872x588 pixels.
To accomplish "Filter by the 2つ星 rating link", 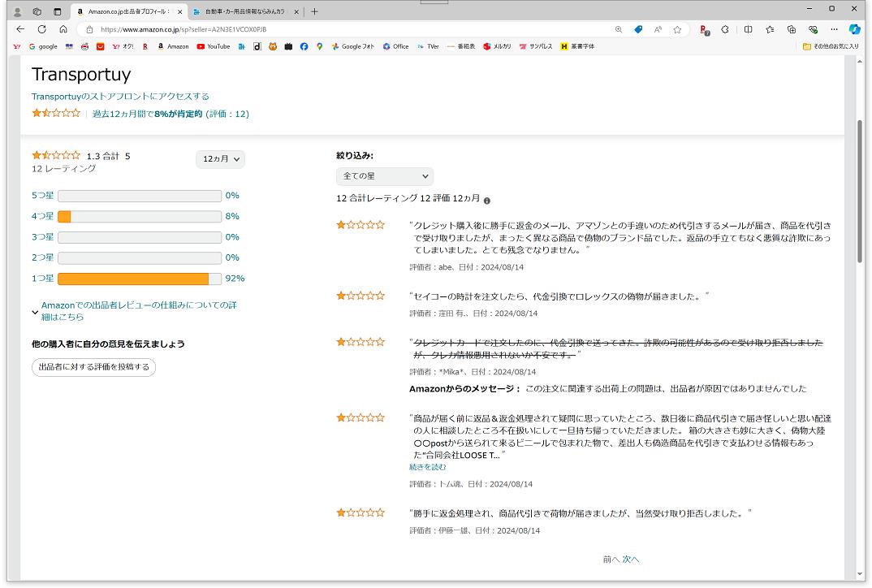I will click(42, 257).
